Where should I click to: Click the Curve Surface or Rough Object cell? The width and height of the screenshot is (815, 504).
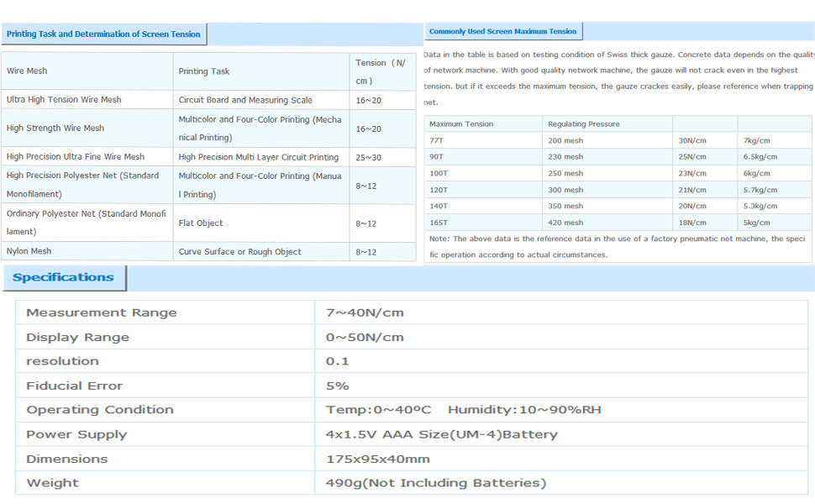pos(239,252)
